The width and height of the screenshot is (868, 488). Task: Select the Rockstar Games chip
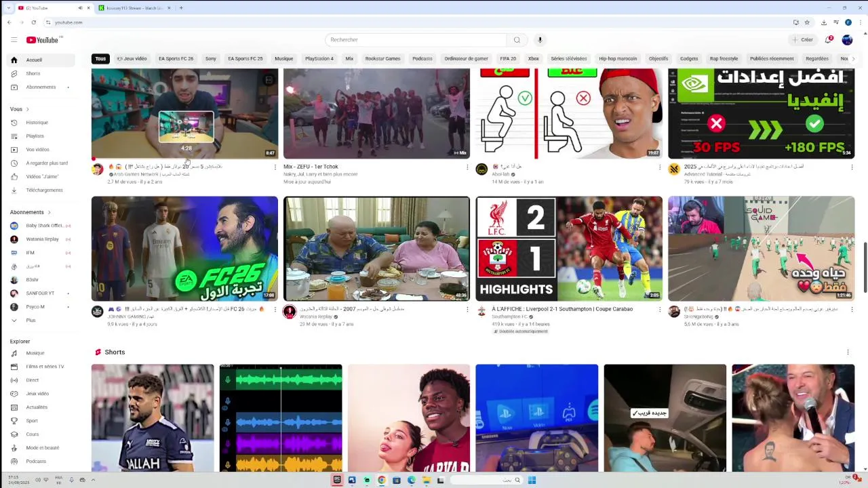coord(382,59)
